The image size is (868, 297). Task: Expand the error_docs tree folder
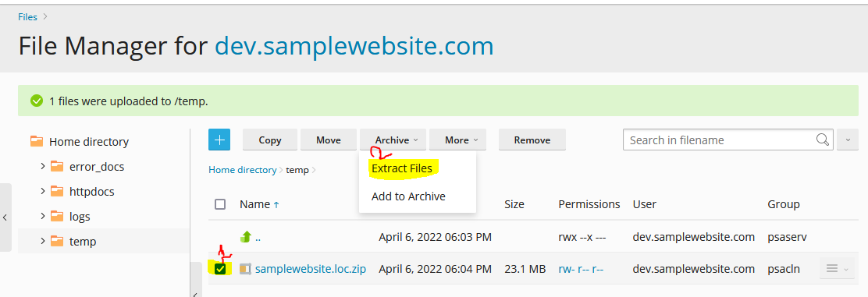tap(43, 166)
